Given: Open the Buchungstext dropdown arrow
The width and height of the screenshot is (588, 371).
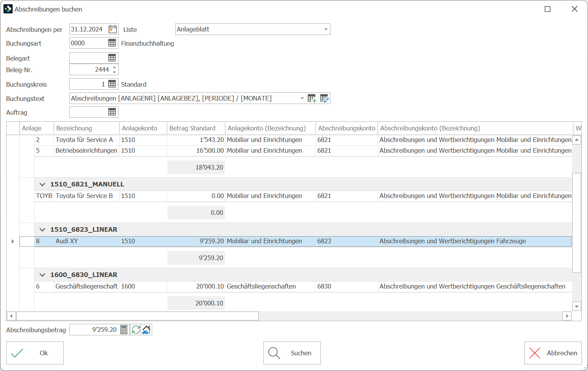Looking at the screenshot, I should point(302,99).
